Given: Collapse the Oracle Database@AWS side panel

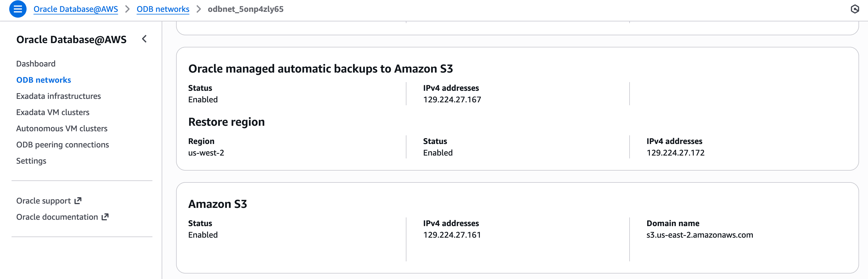Looking at the screenshot, I should tap(144, 39).
